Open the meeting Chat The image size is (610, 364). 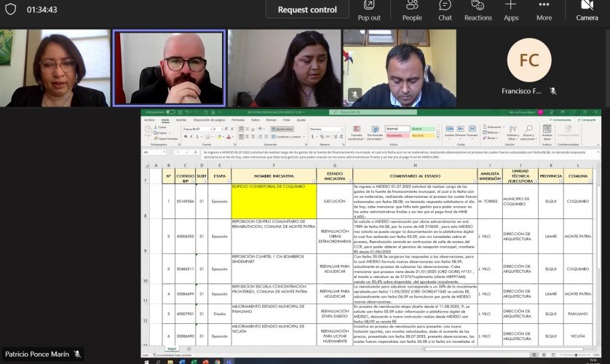(x=445, y=10)
